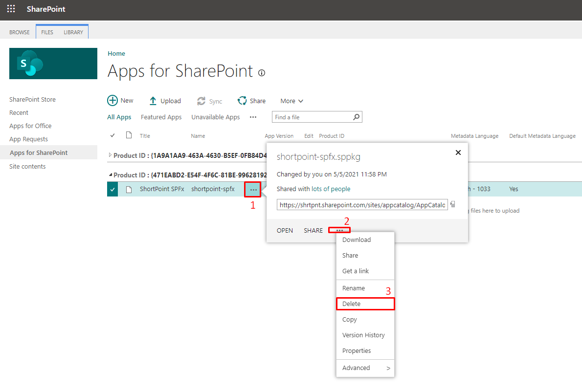
Task: Choose Copy in the context menu
Action: click(365, 319)
